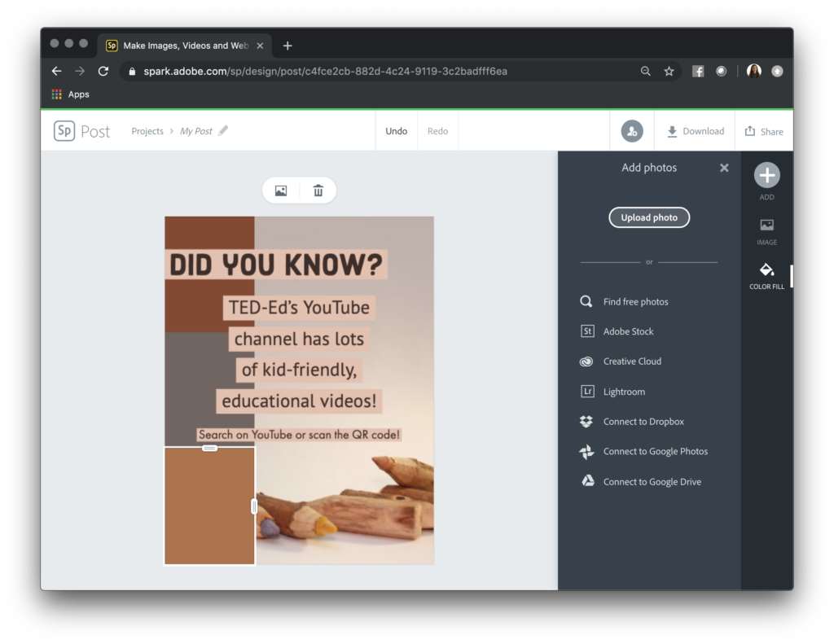
Task: Open the Color Fill panel
Action: [766, 275]
